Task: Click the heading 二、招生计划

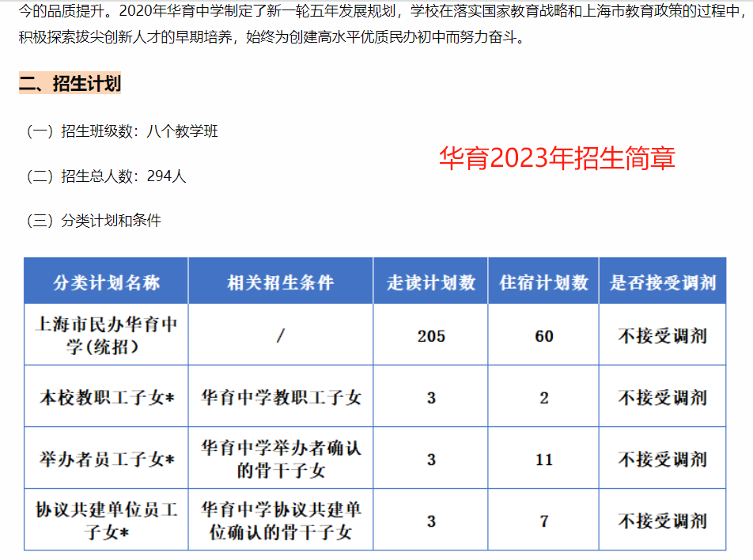Action: (70, 83)
